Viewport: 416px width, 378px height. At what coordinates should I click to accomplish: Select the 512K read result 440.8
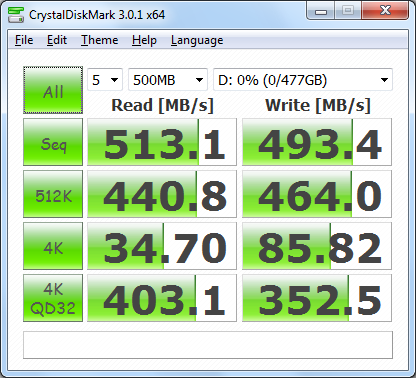click(162, 194)
